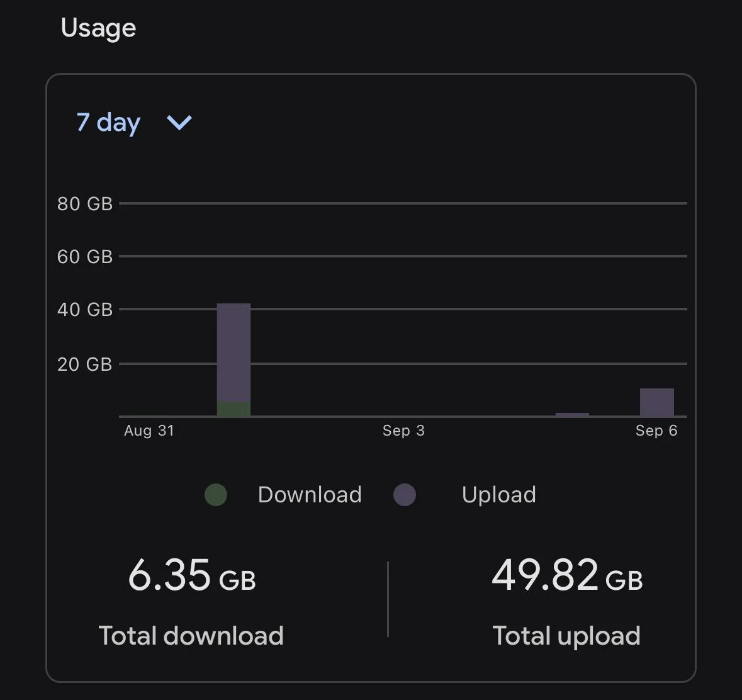Select the Total download label
The image size is (742, 700).
191,636
